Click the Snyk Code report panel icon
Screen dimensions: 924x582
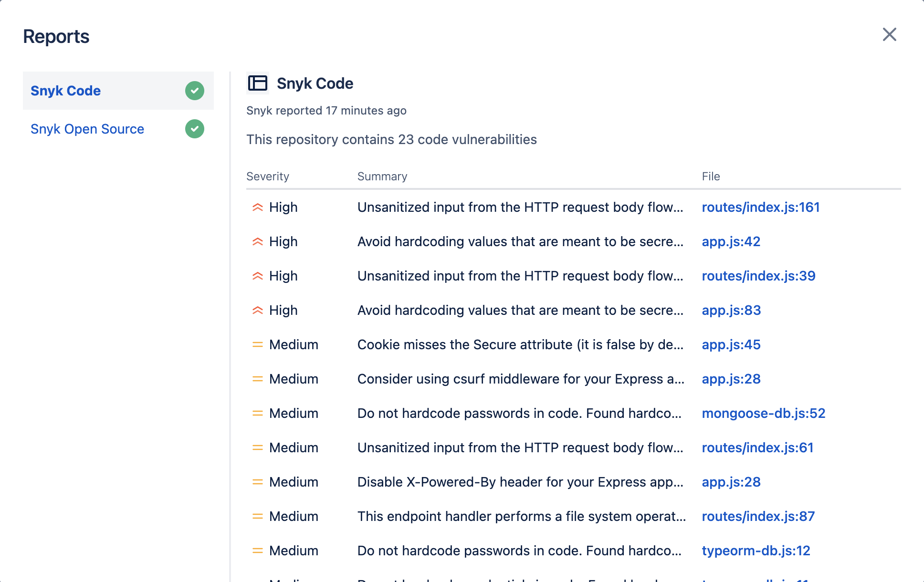[258, 83]
